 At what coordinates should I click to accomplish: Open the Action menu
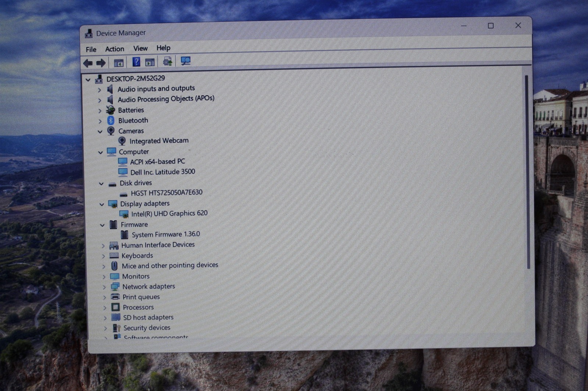(x=115, y=49)
